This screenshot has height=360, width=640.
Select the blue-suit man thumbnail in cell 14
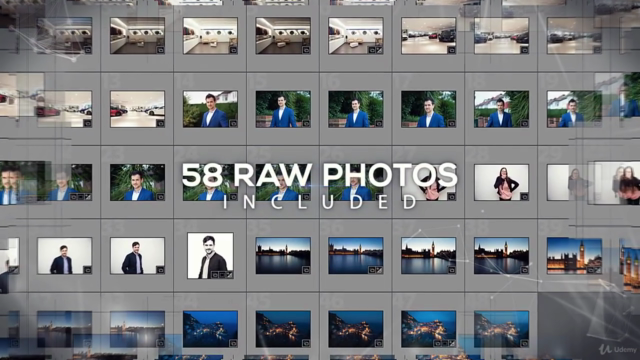tap(210, 109)
